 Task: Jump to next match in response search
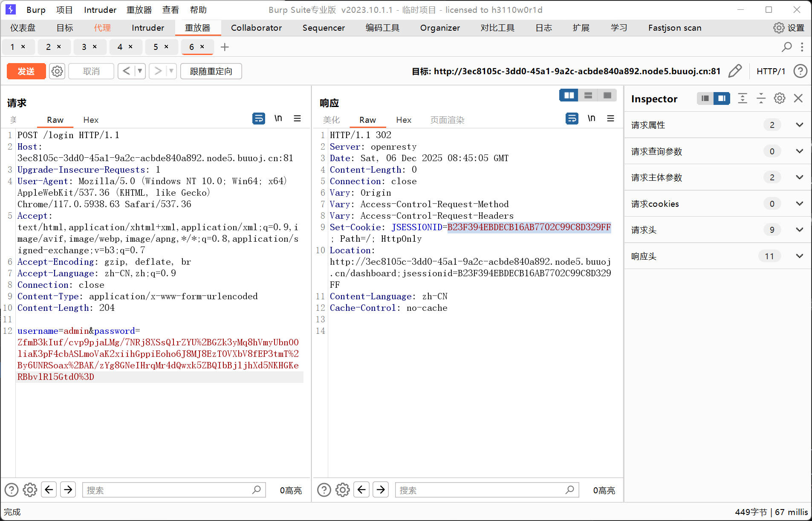click(381, 490)
